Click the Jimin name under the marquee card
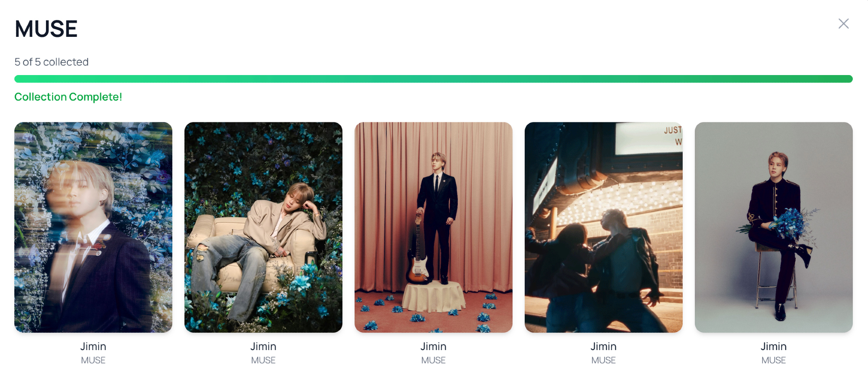The height and width of the screenshot is (380, 868). pos(604,346)
